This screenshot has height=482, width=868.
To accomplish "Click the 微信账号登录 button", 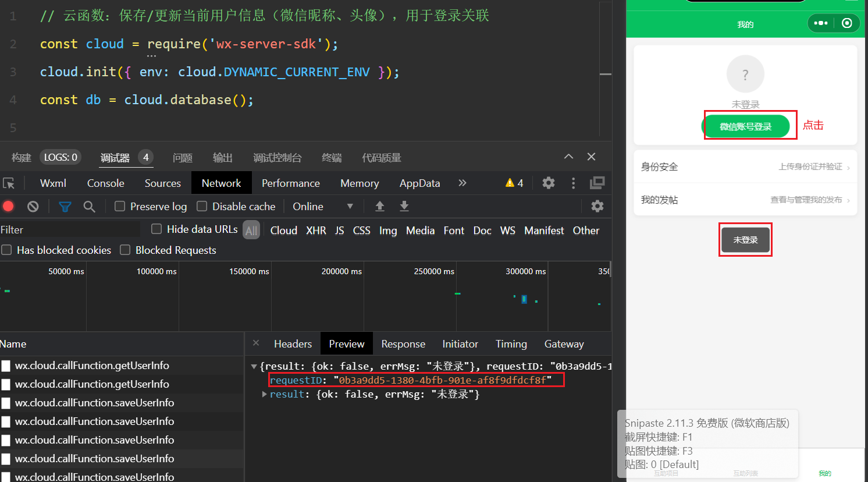I will pos(746,126).
